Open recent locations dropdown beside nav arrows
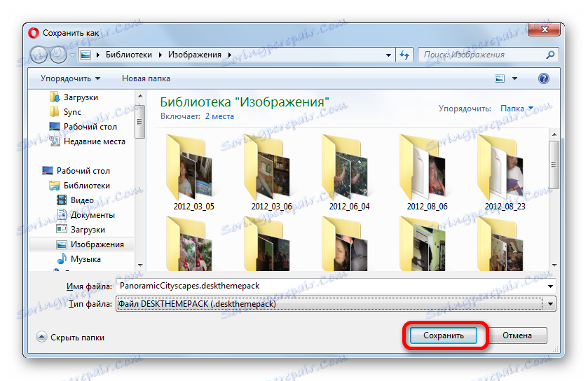 click(x=72, y=55)
